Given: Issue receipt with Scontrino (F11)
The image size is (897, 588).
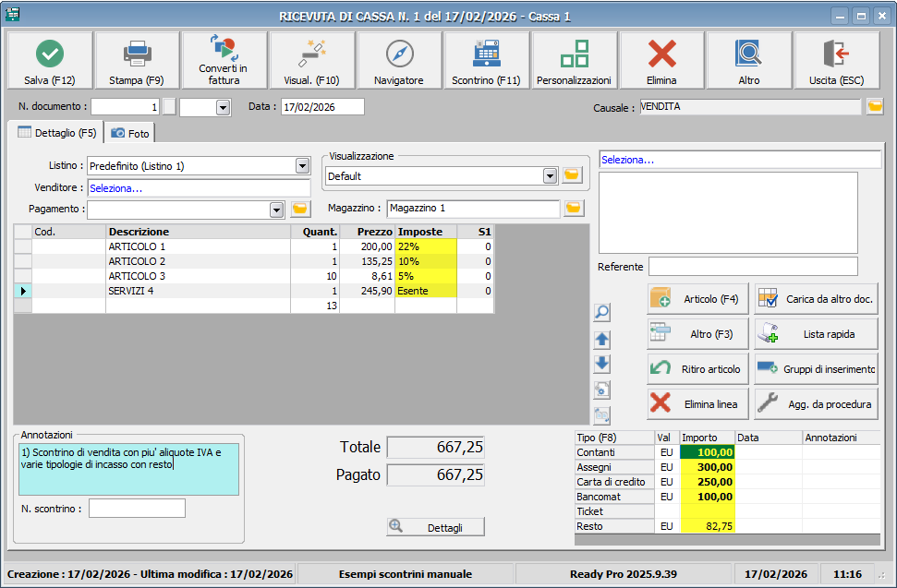Looking at the screenshot, I should point(486,54).
